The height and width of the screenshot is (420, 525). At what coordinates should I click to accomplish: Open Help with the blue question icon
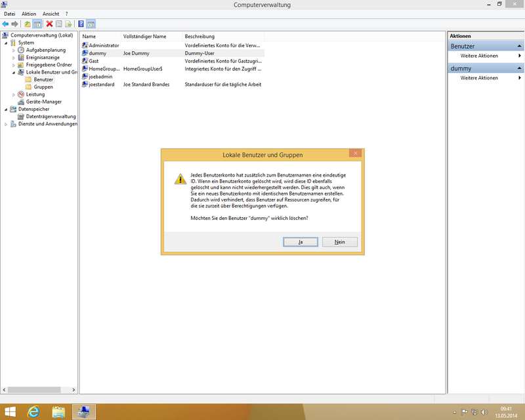(81, 24)
